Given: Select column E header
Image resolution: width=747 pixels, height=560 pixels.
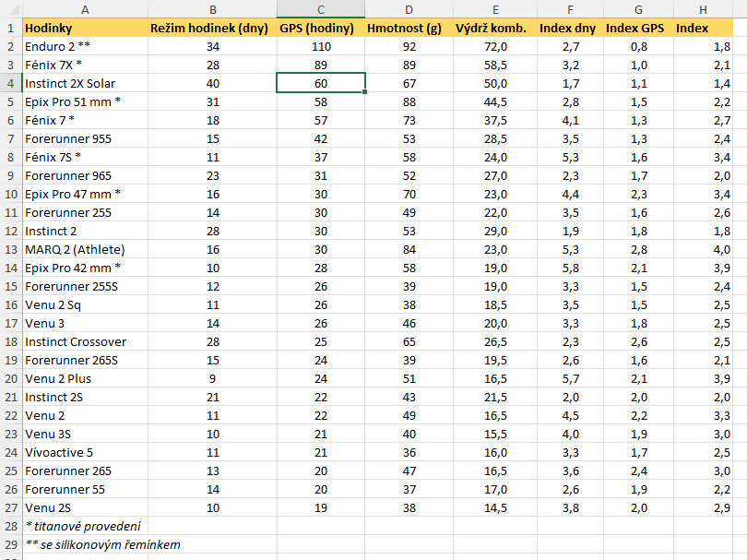Looking at the screenshot, I should pos(495,9).
